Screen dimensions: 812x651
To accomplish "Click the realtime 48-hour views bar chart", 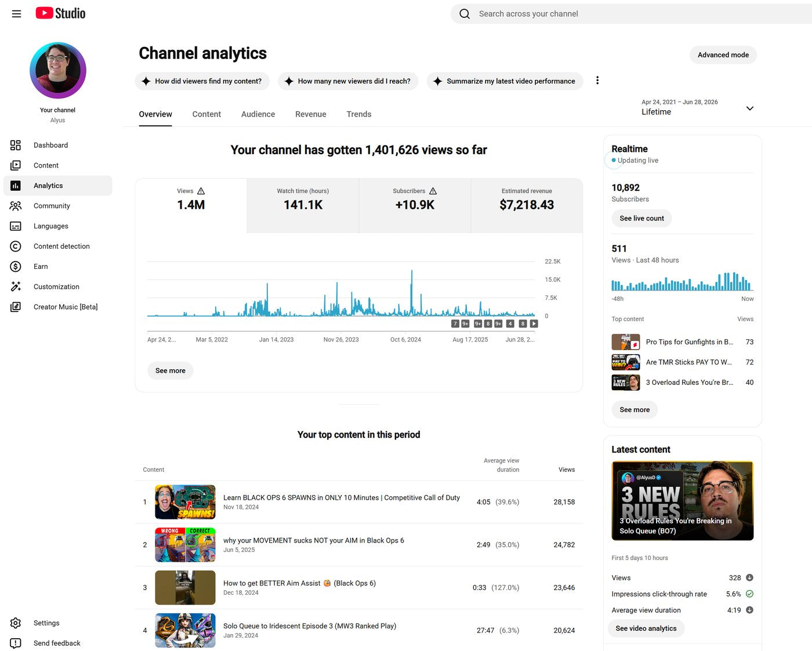I will 683,281.
